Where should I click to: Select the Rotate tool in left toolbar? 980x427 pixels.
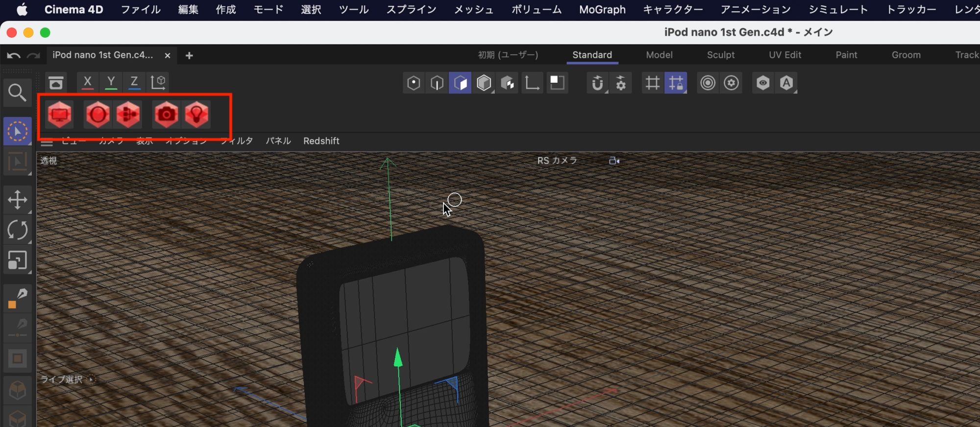(x=17, y=230)
